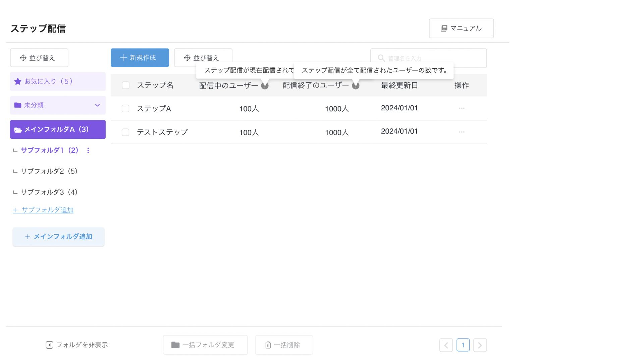Image resolution: width=644 pixels, height=362 pixels.
Task: Check the テストステップ row checkbox
Action: click(x=125, y=132)
